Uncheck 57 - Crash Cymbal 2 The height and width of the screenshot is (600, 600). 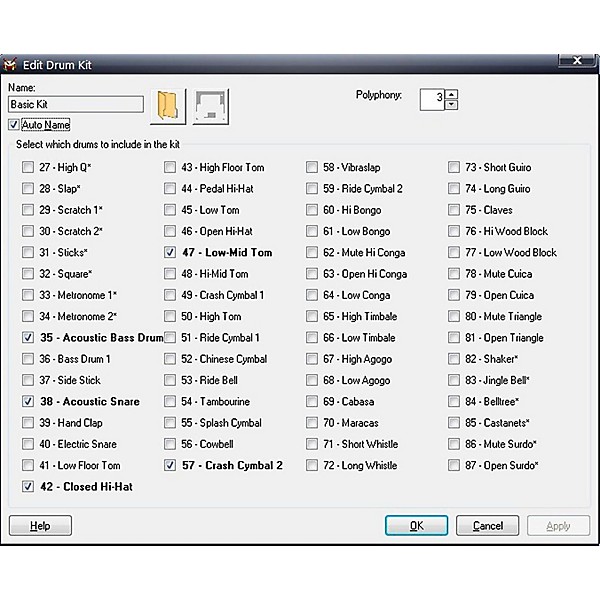tap(170, 465)
